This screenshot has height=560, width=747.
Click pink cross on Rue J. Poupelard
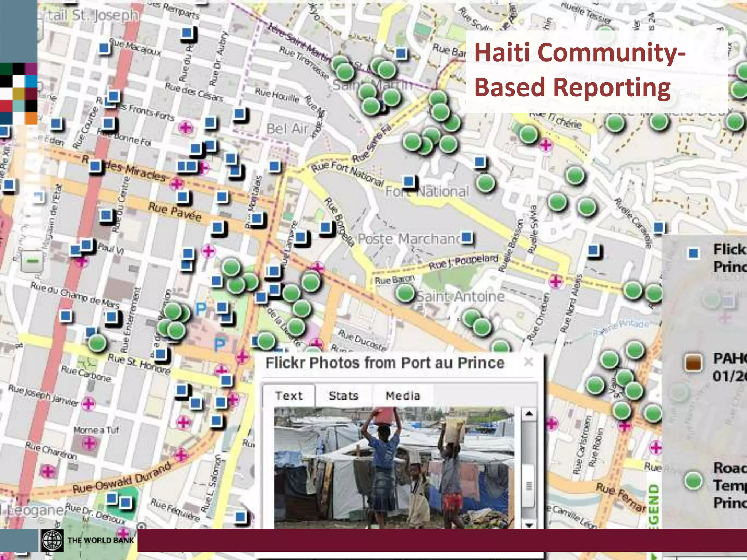point(556,281)
